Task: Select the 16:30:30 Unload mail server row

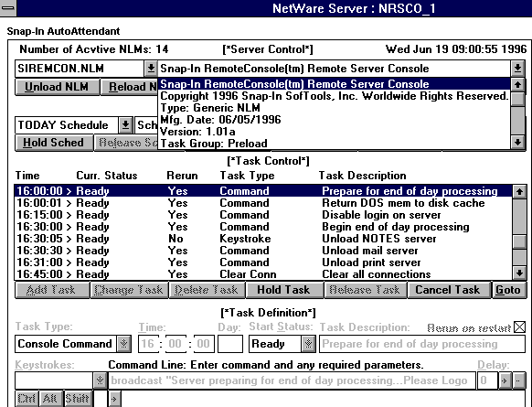Action: (263, 251)
